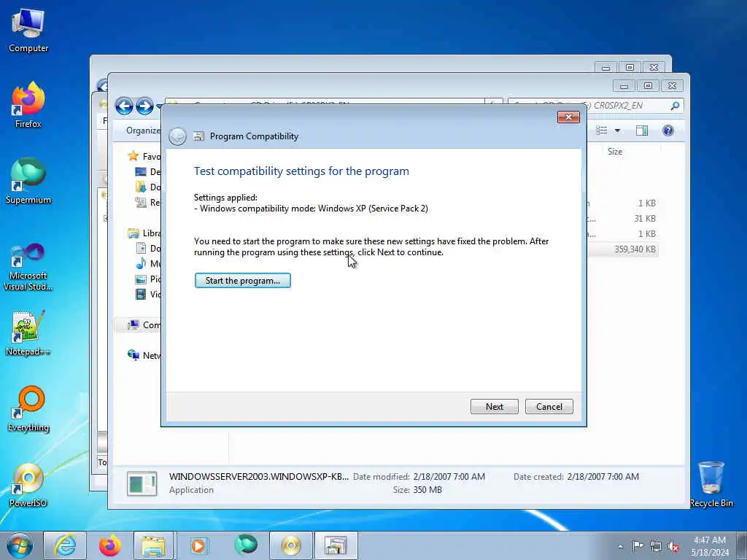
Task: Switch to Program Compatibility taskbar item
Action: coord(336,545)
